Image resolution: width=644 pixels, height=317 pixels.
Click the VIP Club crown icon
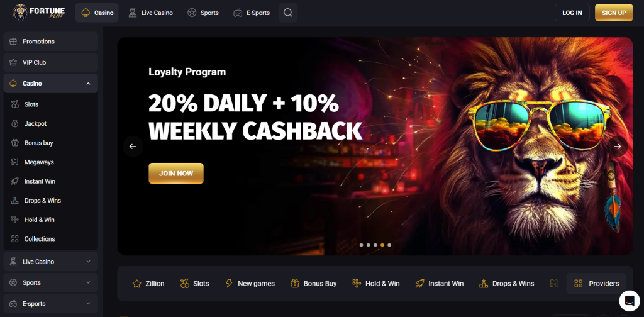click(x=13, y=62)
